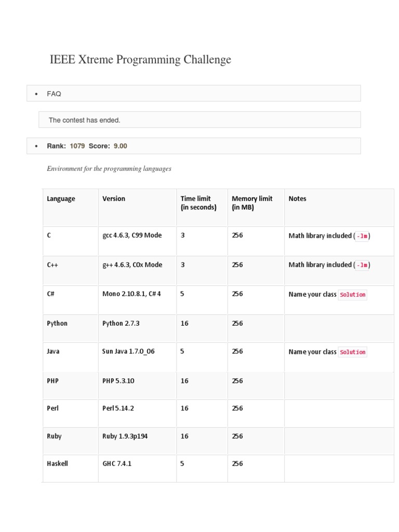Screen dimensions: 399x532
Task: Select the -lm code tag in C++ row
Action: click(x=362, y=265)
